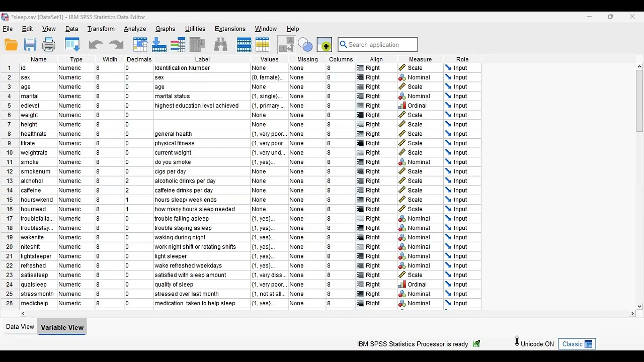Image resolution: width=644 pixels, height=362 pixels.
Task: Select row header number 5
Action: [9, 106]
